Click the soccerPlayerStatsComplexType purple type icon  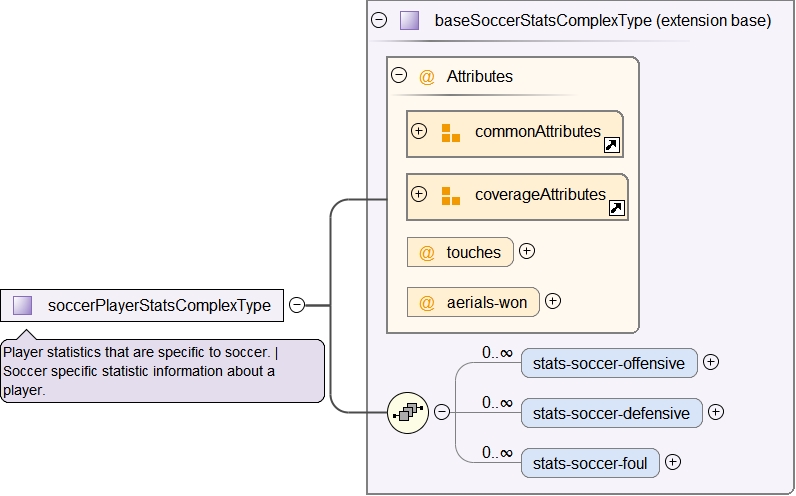pos(23,305)
